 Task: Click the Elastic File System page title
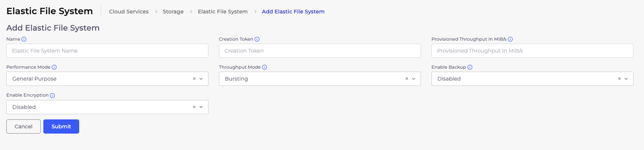pos(50,11)
